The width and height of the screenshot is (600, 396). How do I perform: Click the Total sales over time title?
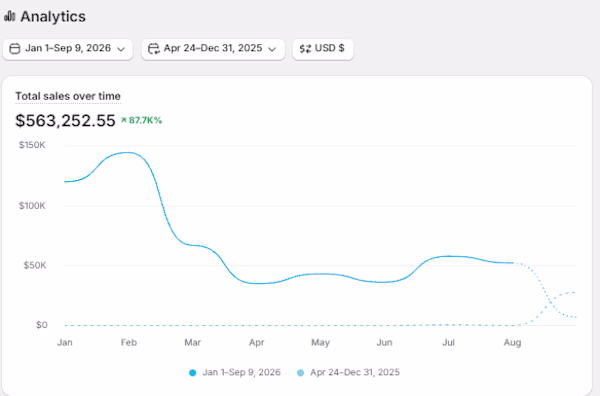coord(68,96)
